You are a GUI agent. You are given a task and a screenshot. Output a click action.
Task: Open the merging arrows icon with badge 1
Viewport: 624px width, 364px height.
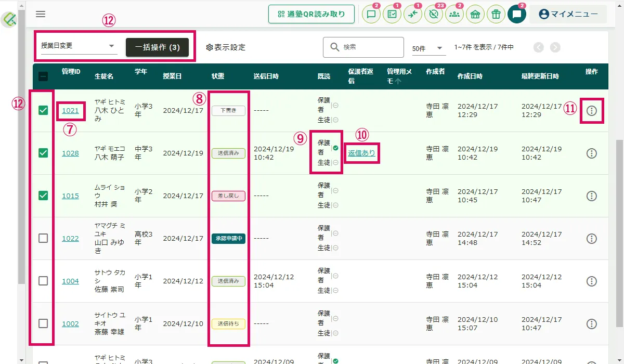pos(413,15)
